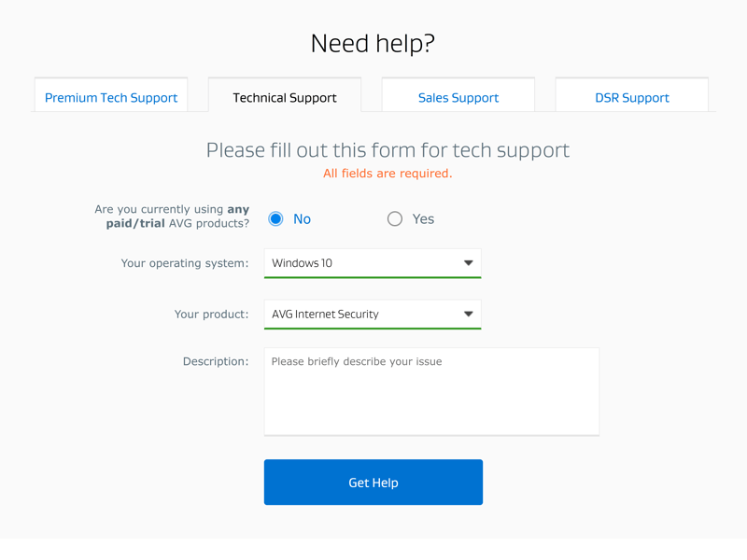Click the arrow icon on the product dropdown
Image resolution: width=747 pixels, height=560 pixels.
point(469,315)
